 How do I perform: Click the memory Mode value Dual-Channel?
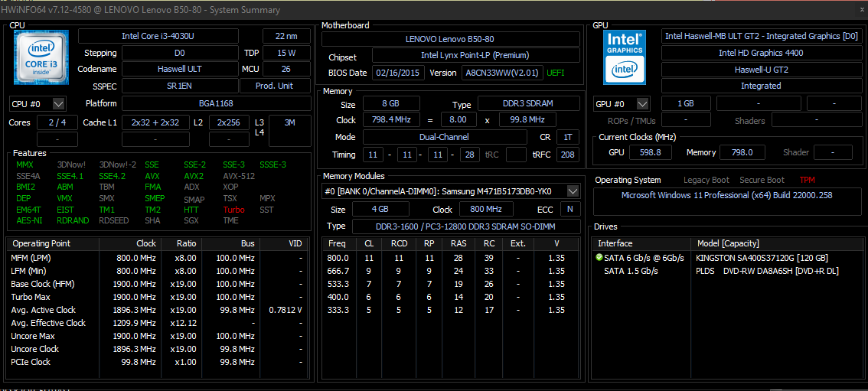pyautogui.click(x=445, y=137)
